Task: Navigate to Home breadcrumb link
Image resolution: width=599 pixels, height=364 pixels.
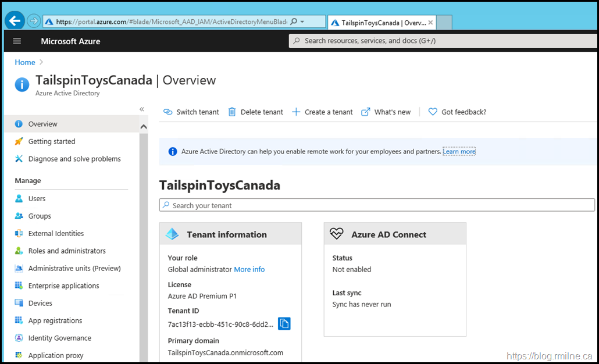Action: (x=25, y=62)
